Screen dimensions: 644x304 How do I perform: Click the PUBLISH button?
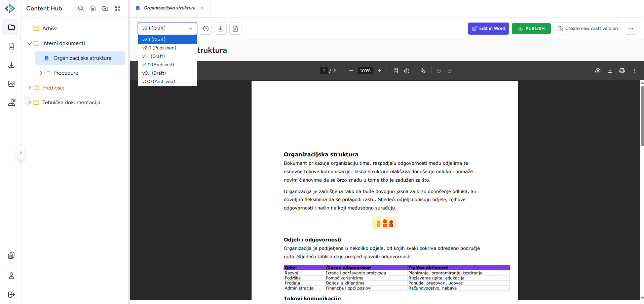pos(531,29)
